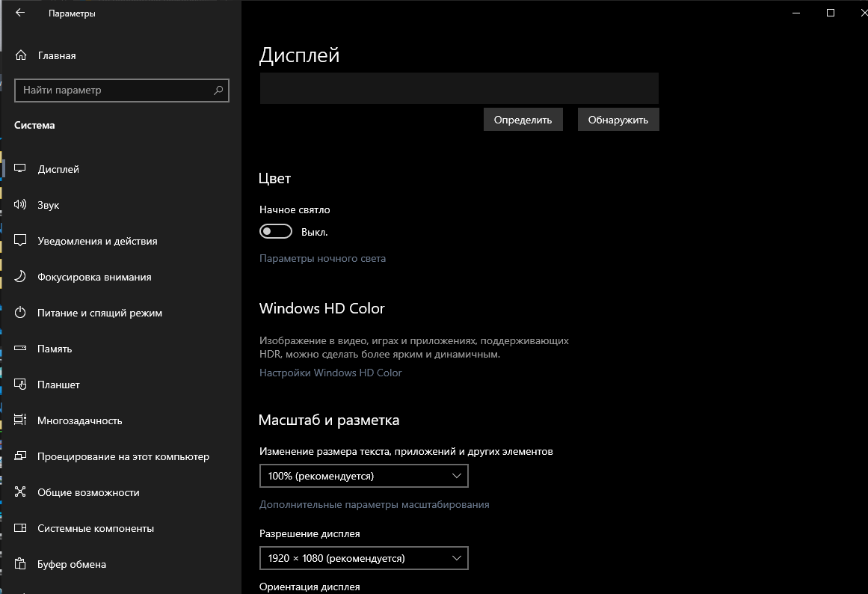The image size is (868, 594).
Task: Click the search magnifier icon
Action: click(x=218, y=91)
